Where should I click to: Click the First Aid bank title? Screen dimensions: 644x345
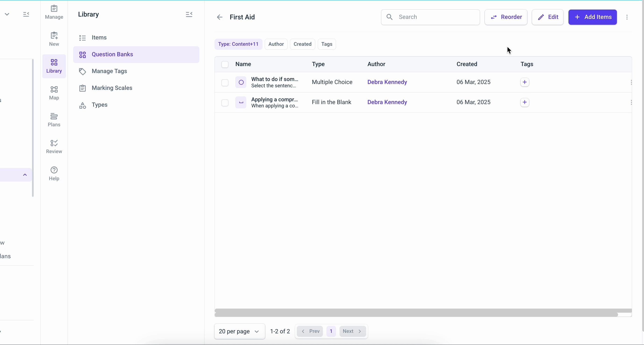point(242,17)
